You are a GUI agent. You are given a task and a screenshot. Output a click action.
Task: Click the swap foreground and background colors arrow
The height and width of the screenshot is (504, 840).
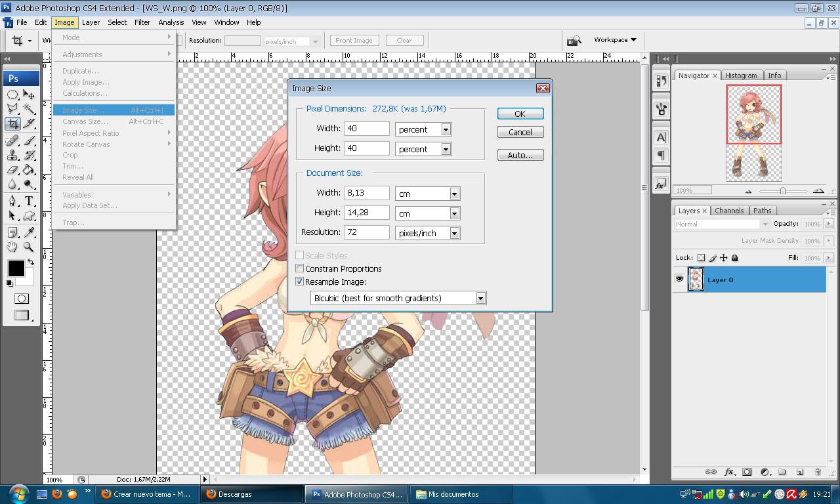tap(31, 262)
